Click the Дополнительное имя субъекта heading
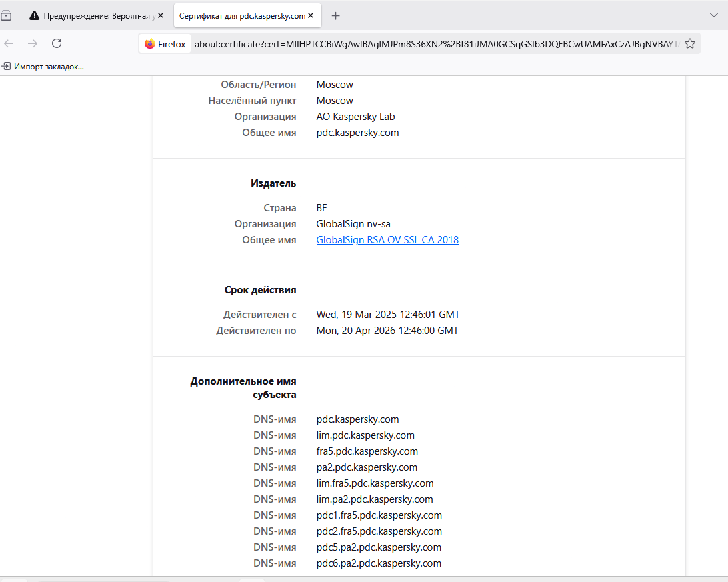The image size is (728, 582). (243, 388)
